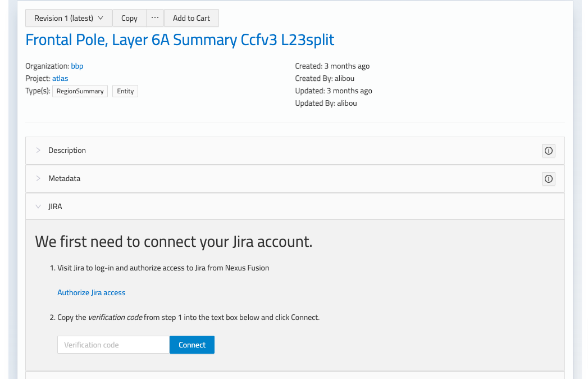
Task: Click the 'We first need to connect' heading
Action: pos(174,242)
